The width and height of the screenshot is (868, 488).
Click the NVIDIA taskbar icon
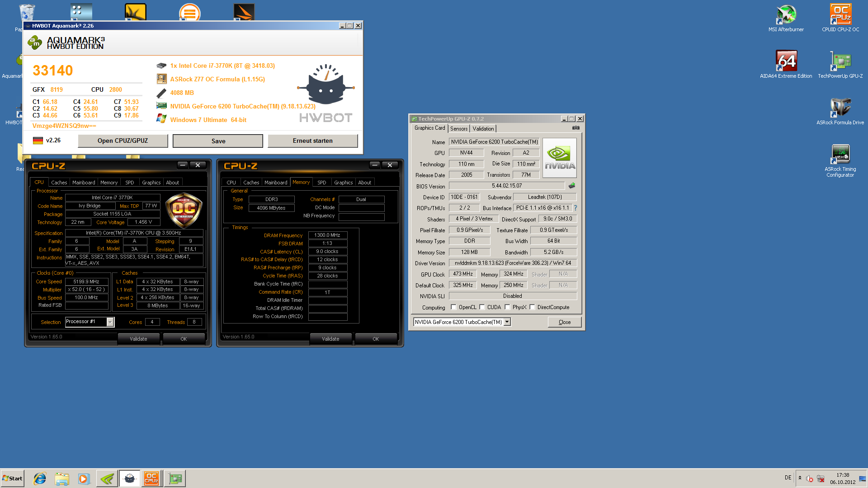[107, 479]
